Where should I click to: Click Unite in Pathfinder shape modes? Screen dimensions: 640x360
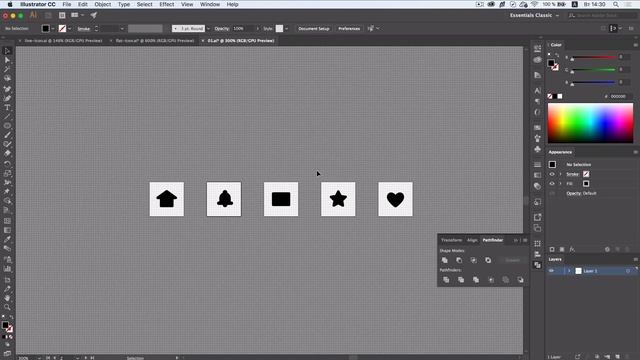445,260
